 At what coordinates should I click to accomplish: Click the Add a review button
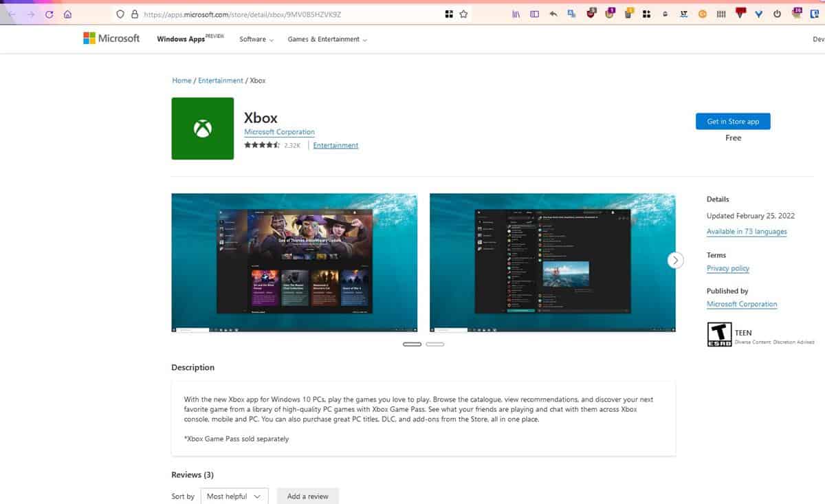point(307,496)
